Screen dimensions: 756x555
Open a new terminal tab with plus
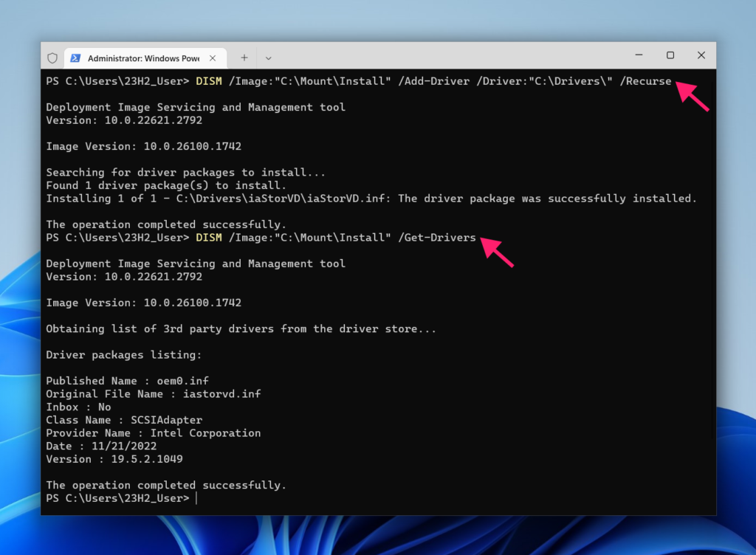[244, 58]
